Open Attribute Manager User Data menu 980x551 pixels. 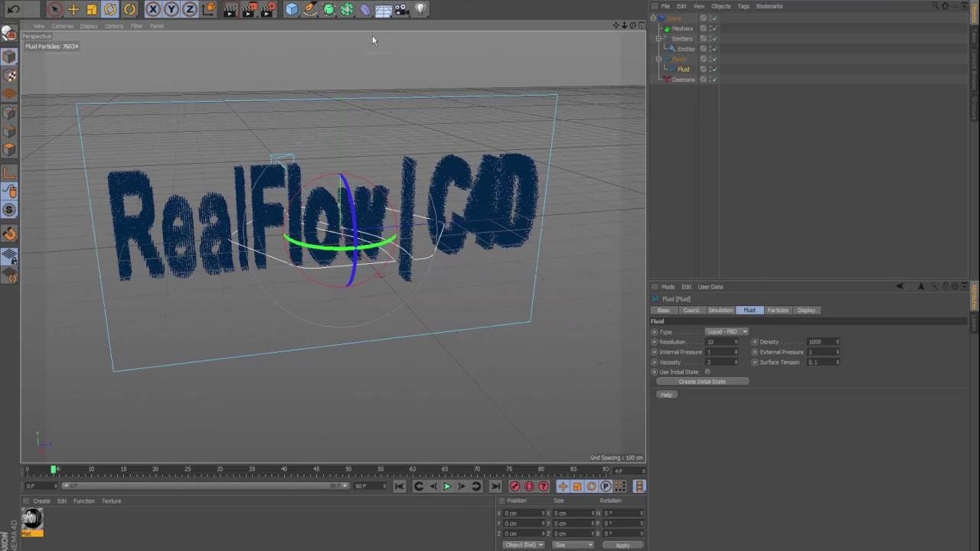[x=710, y=287]
